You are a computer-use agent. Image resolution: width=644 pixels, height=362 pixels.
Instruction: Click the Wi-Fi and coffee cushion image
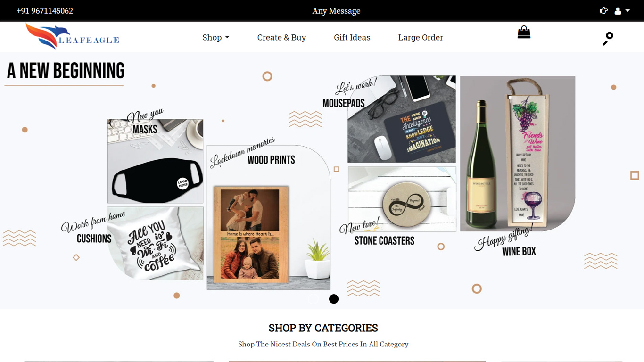pyautogui.click(x=156, y=243)
